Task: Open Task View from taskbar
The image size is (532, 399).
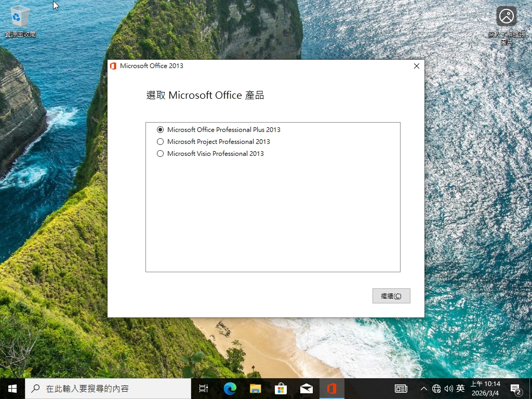Action: [x=204, y=389]
